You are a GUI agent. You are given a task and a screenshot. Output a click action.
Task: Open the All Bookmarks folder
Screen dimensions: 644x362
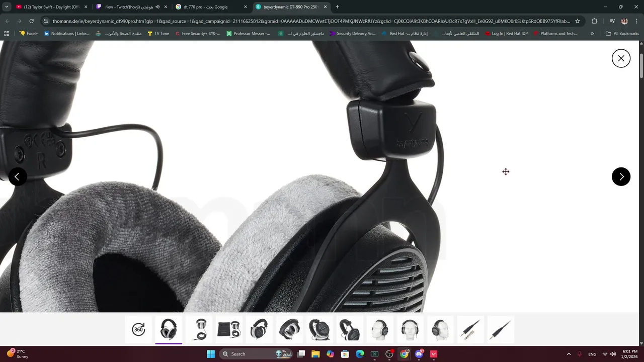tap(622, 34)
